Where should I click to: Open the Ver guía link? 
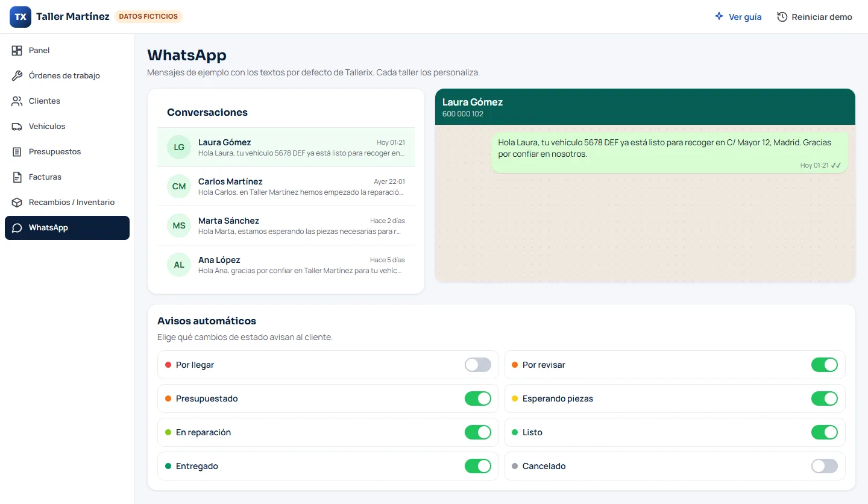coord(738,17)
